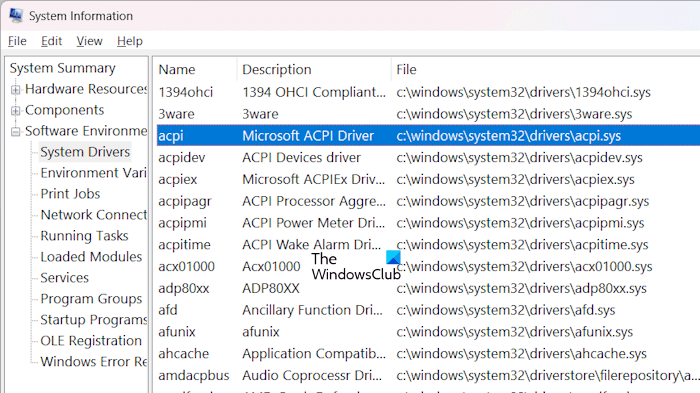Select the acpitime driver row

click(428, 245)
